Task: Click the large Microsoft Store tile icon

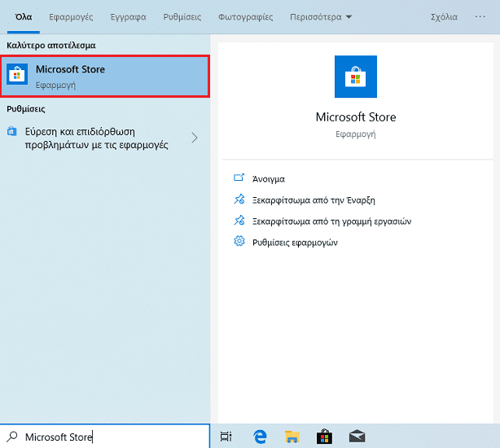Action: [356, 77]
